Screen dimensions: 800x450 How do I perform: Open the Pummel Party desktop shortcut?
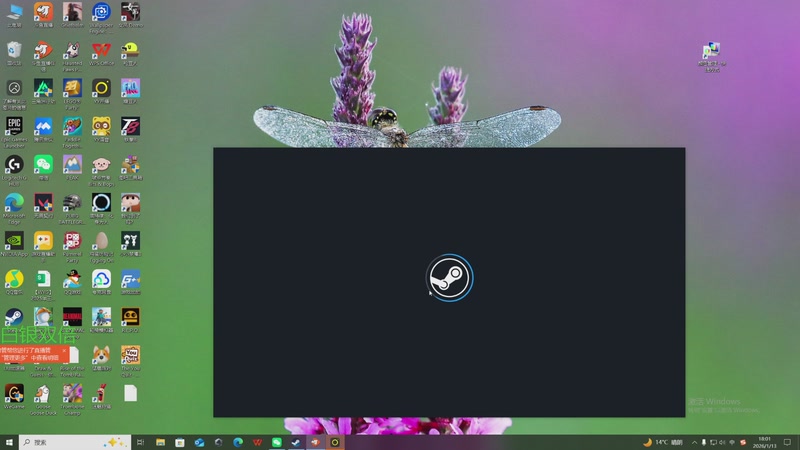[72, 246]
